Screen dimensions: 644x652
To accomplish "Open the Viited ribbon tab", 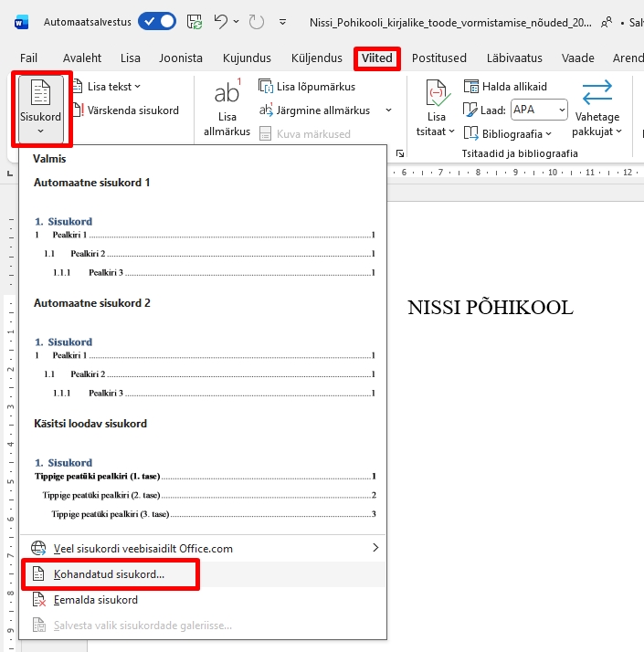I will 377,58.
